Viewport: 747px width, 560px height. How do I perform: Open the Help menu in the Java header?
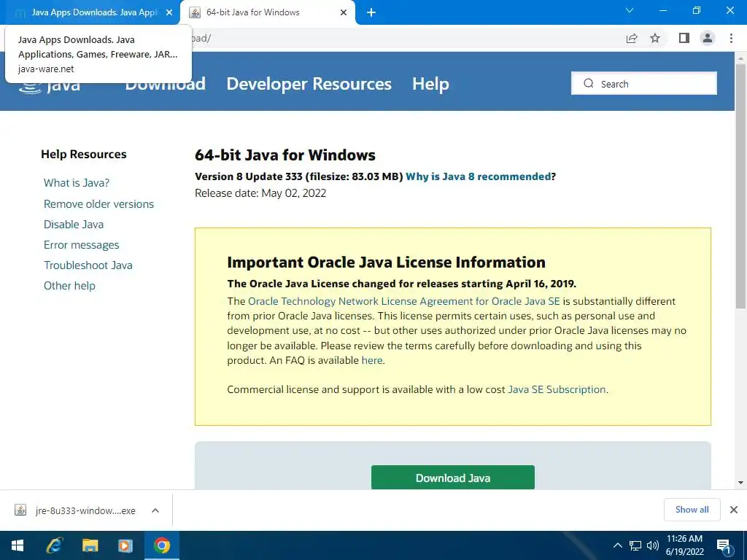pyautogui.click(x=430, y=84)
